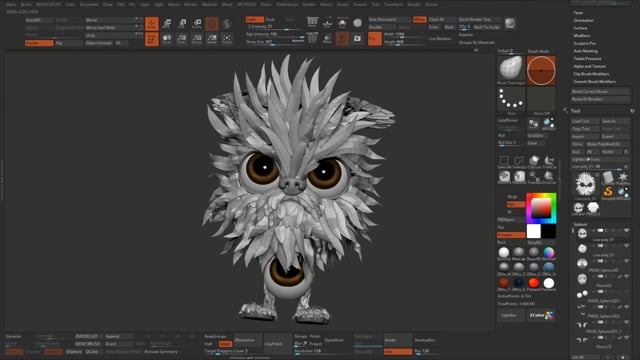Hide the first subtool using its eye icon
This screenshot has height=360, width=640.
tap(626, 231)
